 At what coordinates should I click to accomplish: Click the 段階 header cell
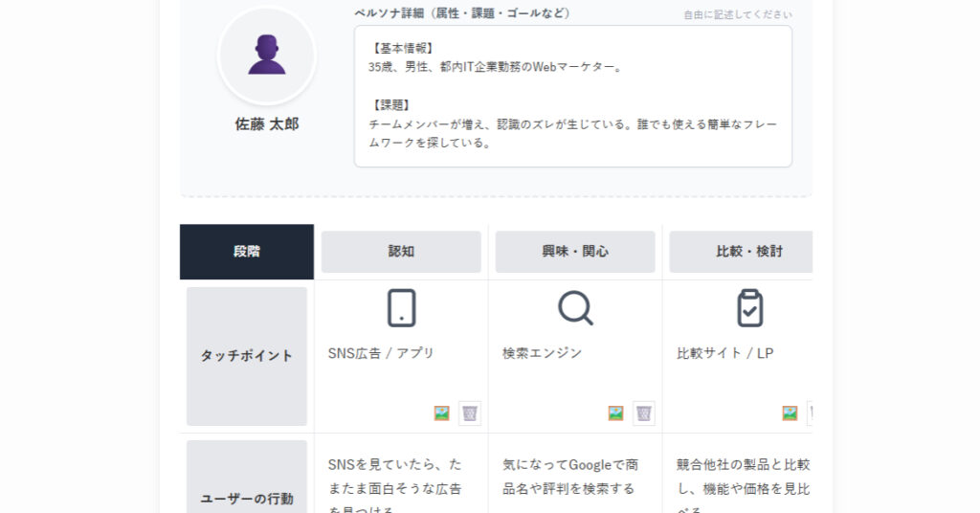pyautogui.click(x=247, y=252)
